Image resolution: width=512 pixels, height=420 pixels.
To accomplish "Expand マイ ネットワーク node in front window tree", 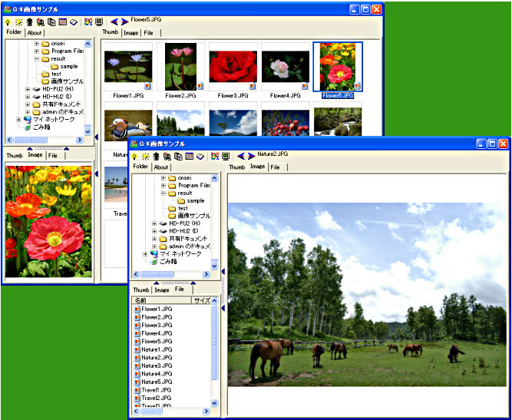I will pos(145,254).
